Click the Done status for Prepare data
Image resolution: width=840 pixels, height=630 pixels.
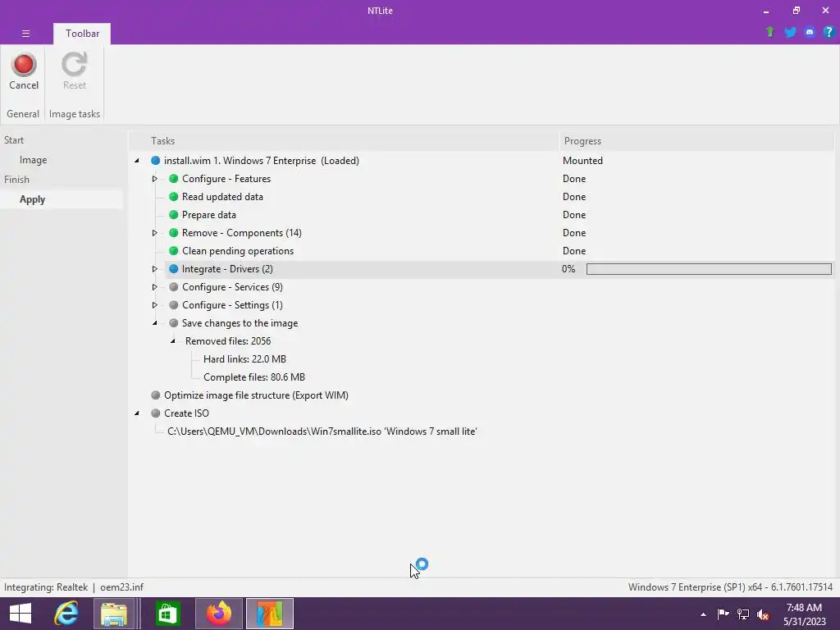(x=573, y=215)
